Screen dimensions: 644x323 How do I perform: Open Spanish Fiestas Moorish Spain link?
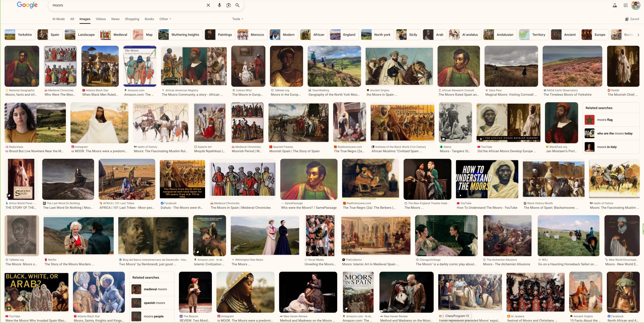(294, 151)
